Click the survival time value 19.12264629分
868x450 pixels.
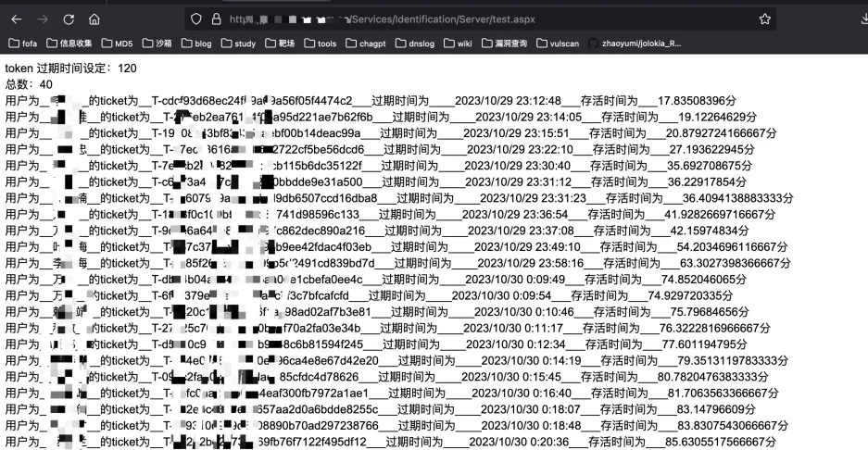pyautogui.click(x=717, y=117)
